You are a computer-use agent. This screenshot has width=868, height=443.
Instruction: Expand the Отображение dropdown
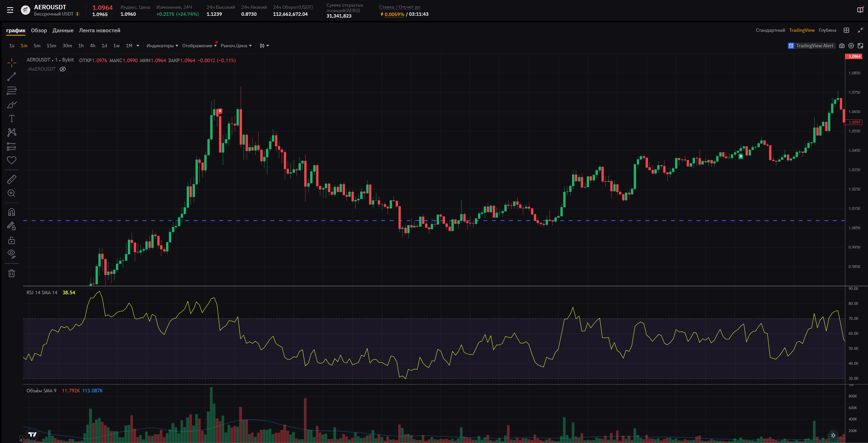[199, 46]
